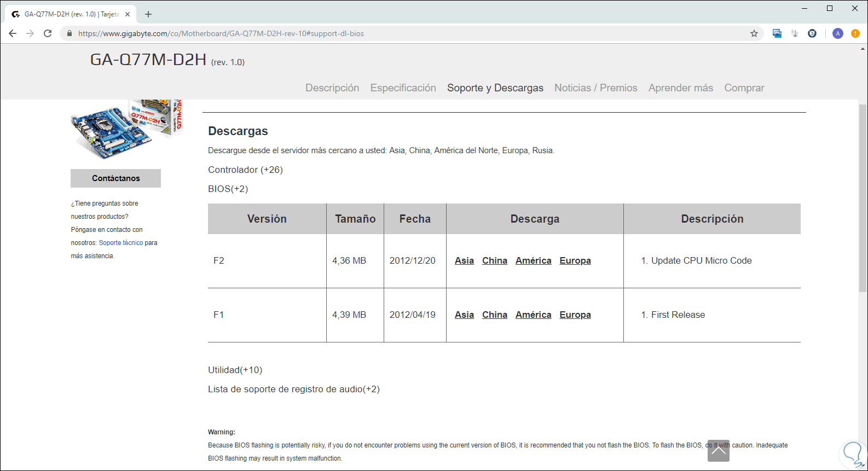The width and height of the screenshot is (868, 471).
Task: Open the Especificación product tab
Action: [403, 88]
